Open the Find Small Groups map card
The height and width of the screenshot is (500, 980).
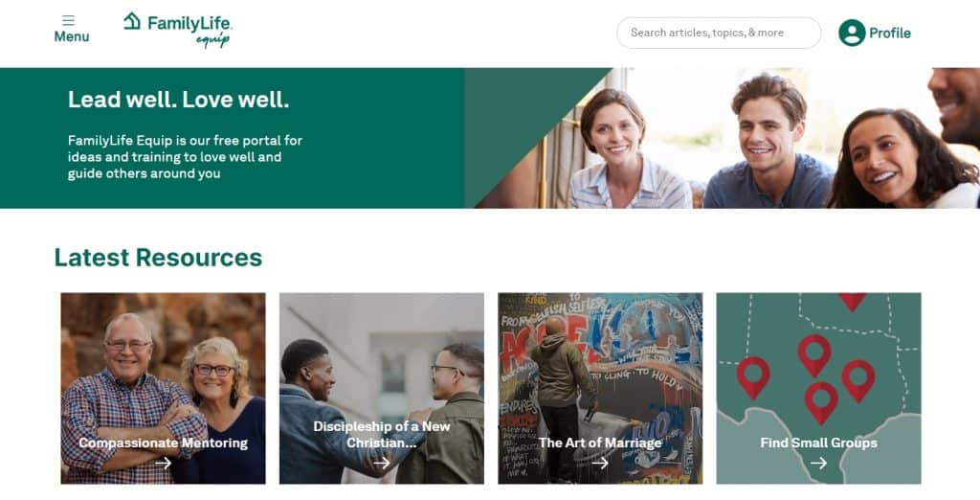point(819,388)
